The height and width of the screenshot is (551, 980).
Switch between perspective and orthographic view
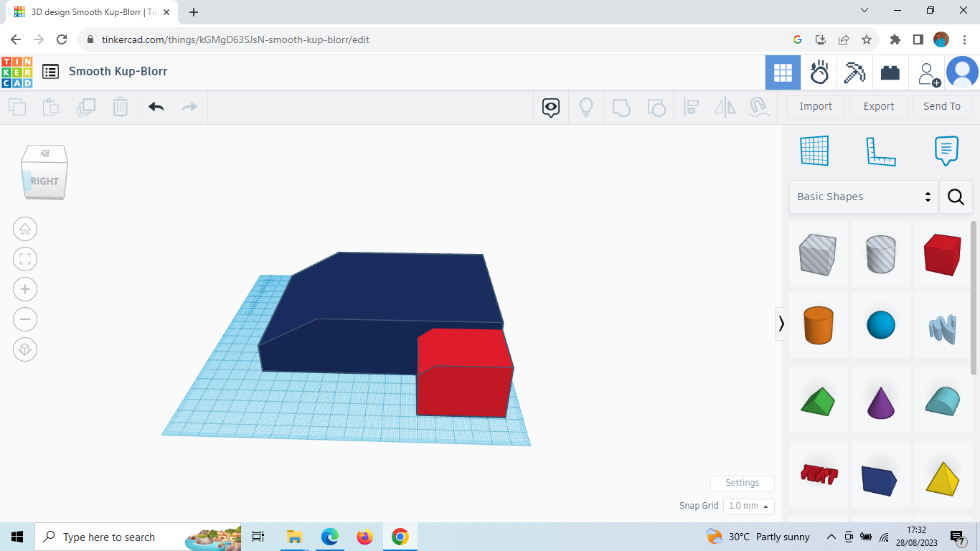coord(25,349)
